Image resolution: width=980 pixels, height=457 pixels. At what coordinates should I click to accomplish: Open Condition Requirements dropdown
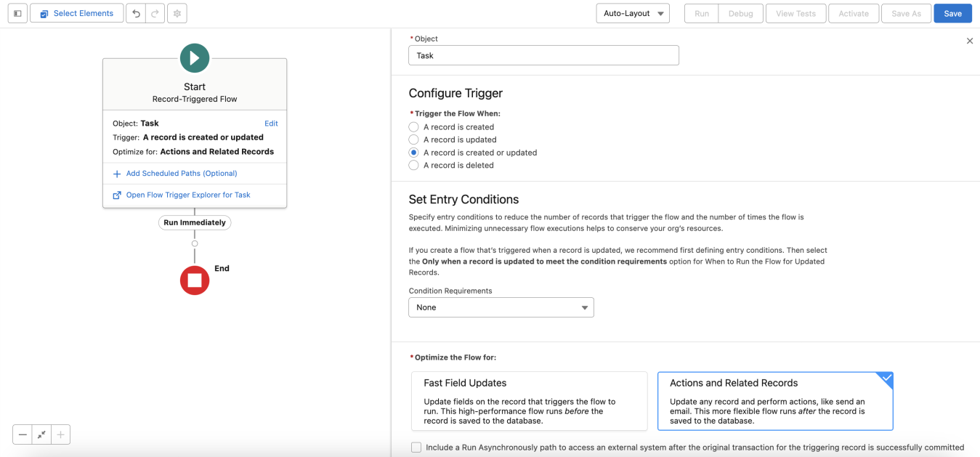point(501,307)
